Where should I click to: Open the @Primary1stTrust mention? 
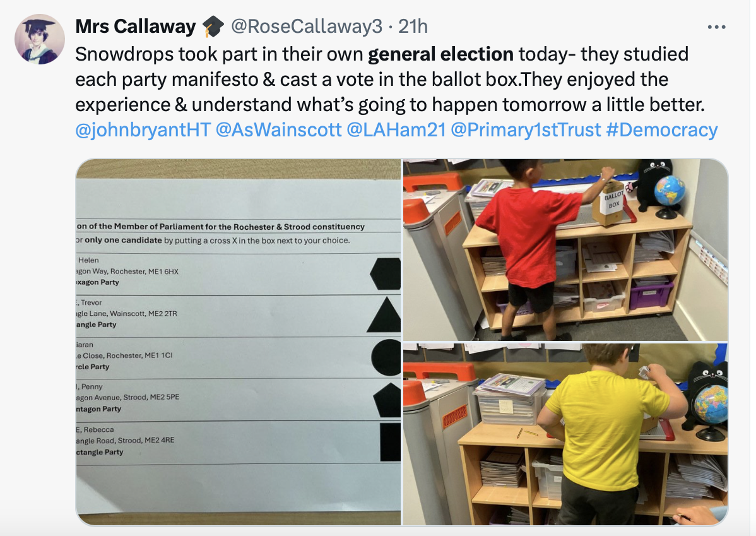526,130
